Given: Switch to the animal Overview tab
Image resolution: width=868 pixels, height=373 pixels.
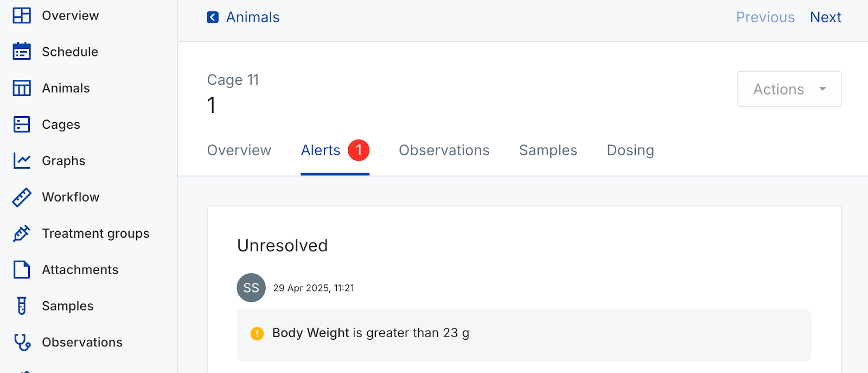Looking at the screenshot, I should [x=239, y=150].
